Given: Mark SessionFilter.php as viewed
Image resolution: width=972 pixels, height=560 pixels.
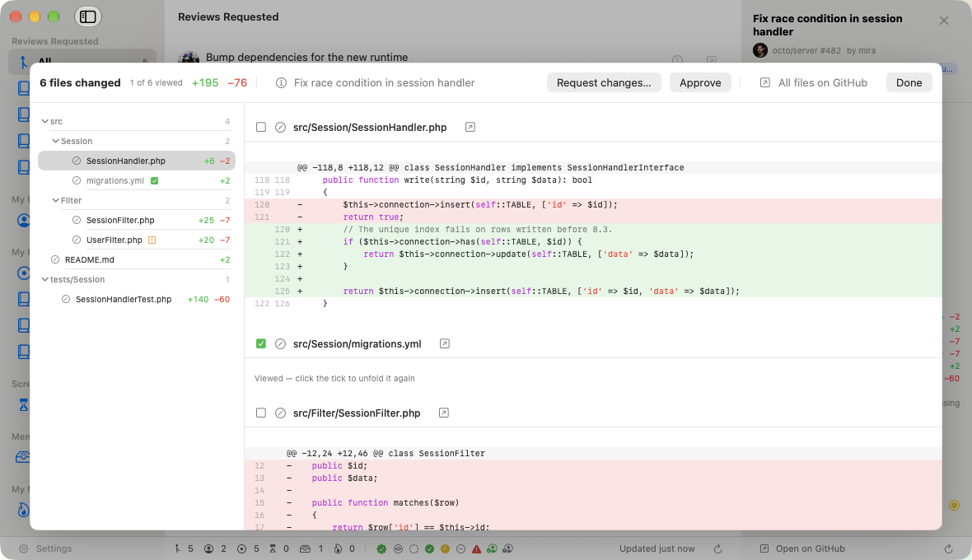Looking at the screenshot, I should (261, 413).
